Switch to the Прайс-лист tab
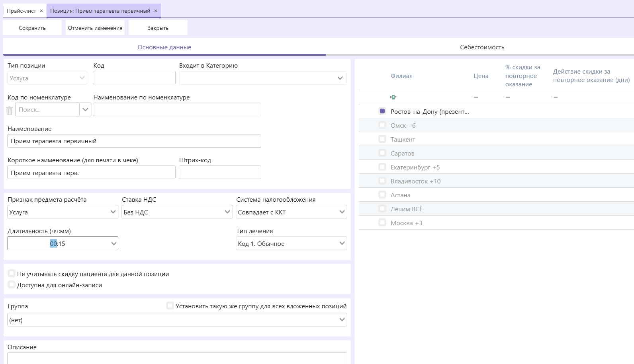 22,11
